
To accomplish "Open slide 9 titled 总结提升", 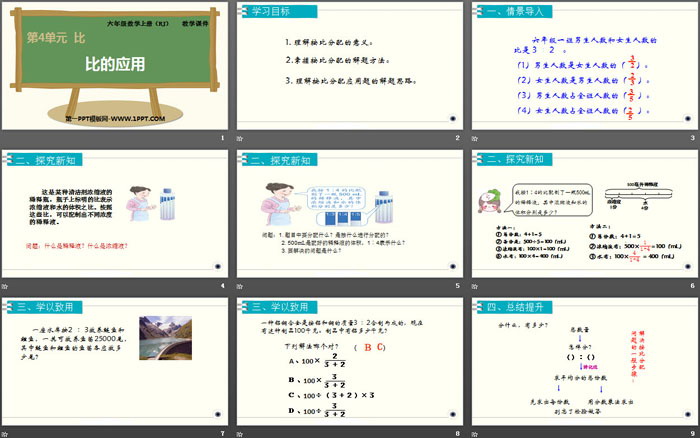I will pos(584,364).
